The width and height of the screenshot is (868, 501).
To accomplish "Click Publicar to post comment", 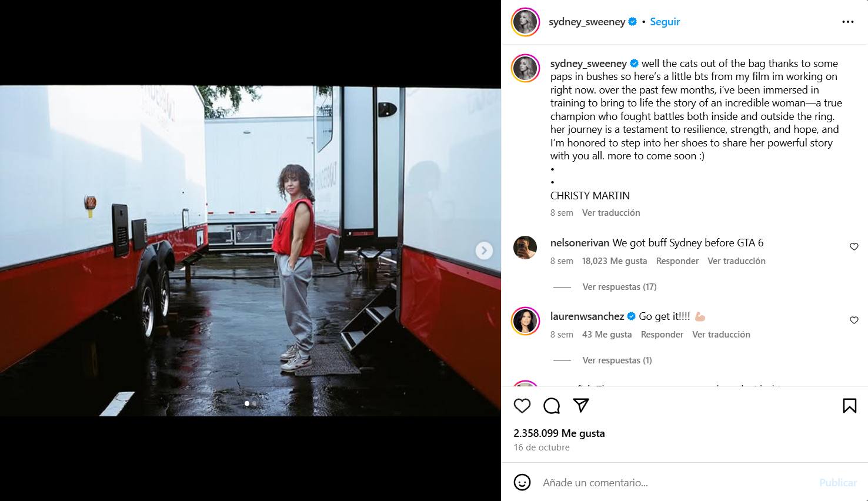I will 837,482.
